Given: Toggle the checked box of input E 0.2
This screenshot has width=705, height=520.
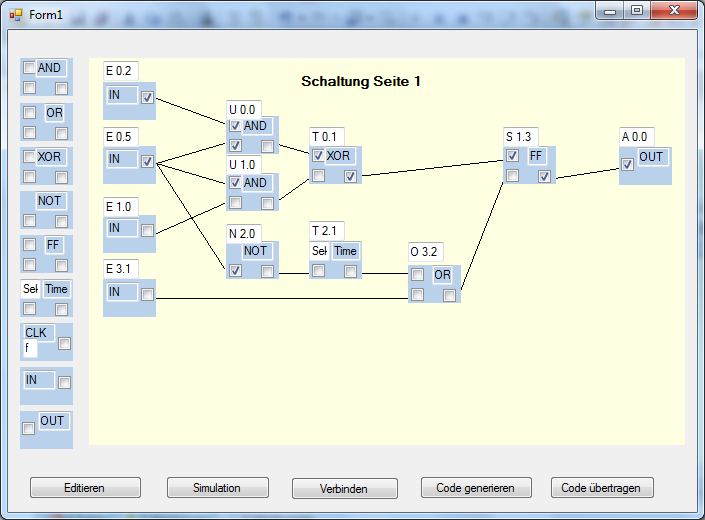Looking at the screenshot, I should (x=147, y=97).
